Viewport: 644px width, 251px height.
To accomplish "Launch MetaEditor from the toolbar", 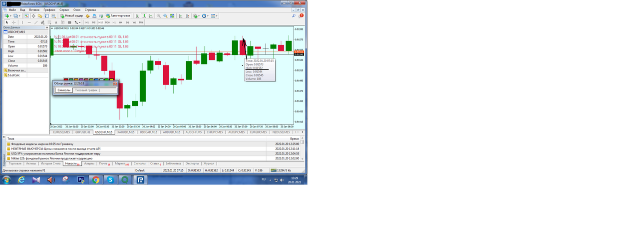I will pyautogui.click(x=87, y=15).
